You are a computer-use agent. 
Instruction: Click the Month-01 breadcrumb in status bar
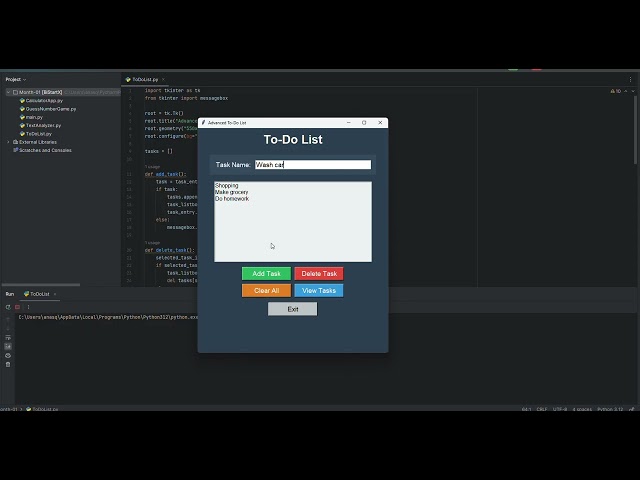9,409
